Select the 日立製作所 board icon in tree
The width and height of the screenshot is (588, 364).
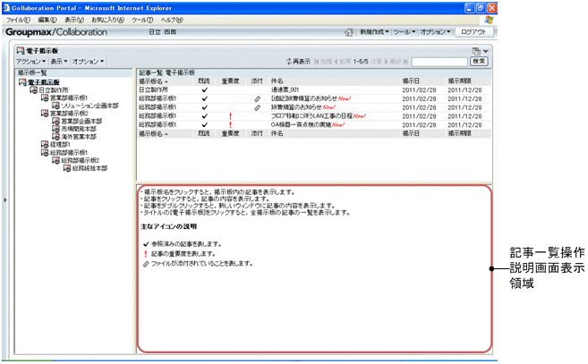(33, 90)
